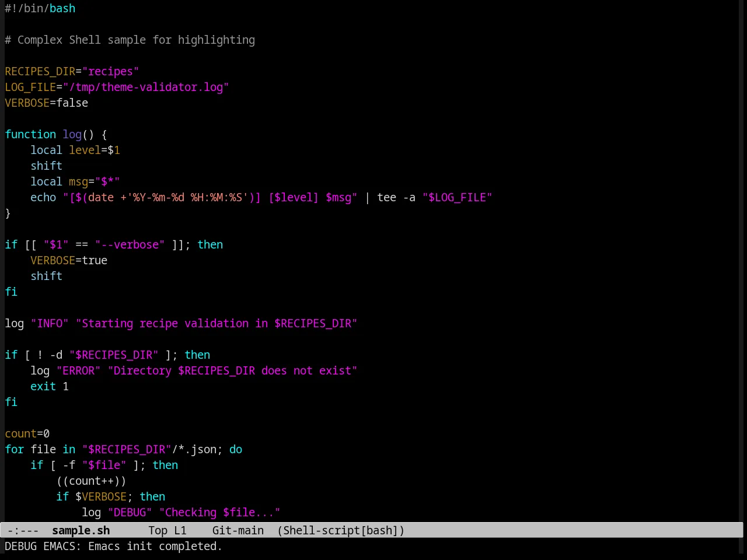747x560 pixels.
Task: Click the 'tee -a' command
Action: (x=396, y=197)
